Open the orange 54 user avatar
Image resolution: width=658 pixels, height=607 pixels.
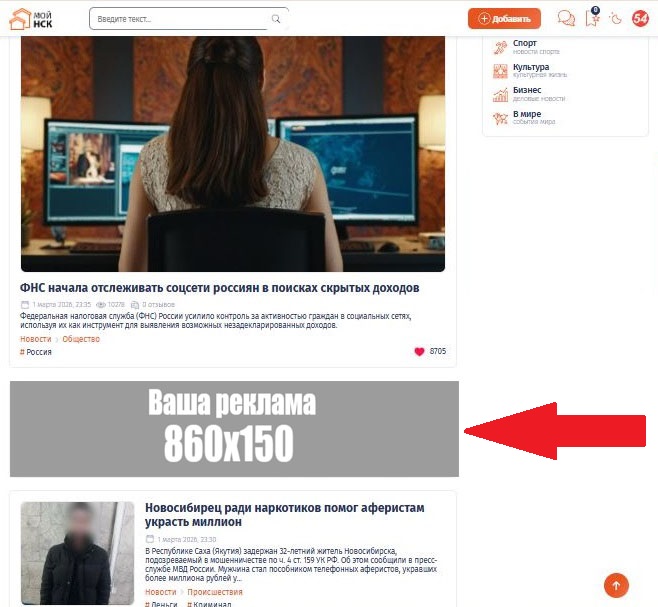point(640,18)
